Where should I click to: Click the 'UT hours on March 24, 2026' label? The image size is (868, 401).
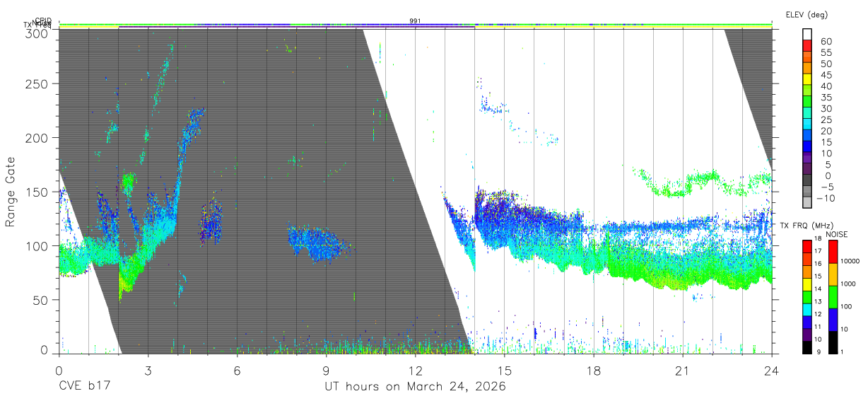coord(415,387)
